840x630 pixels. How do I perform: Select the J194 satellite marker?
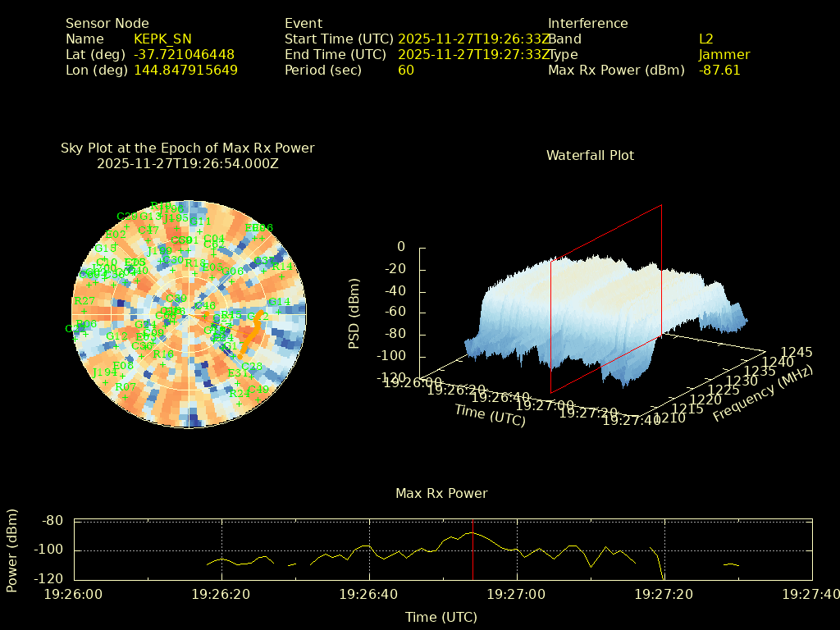point(104,381)
